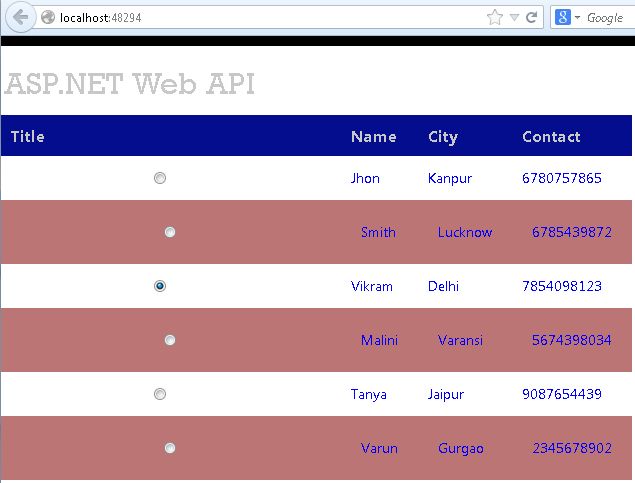Viewport: 635px width, 483px height.
Task: Click the city Kanpur
Action: coord(450,179)
